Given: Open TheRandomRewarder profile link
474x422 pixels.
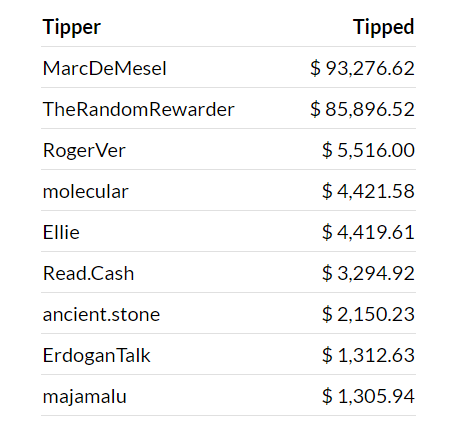Looking at the screenshot, I should [x=139, y=109].
